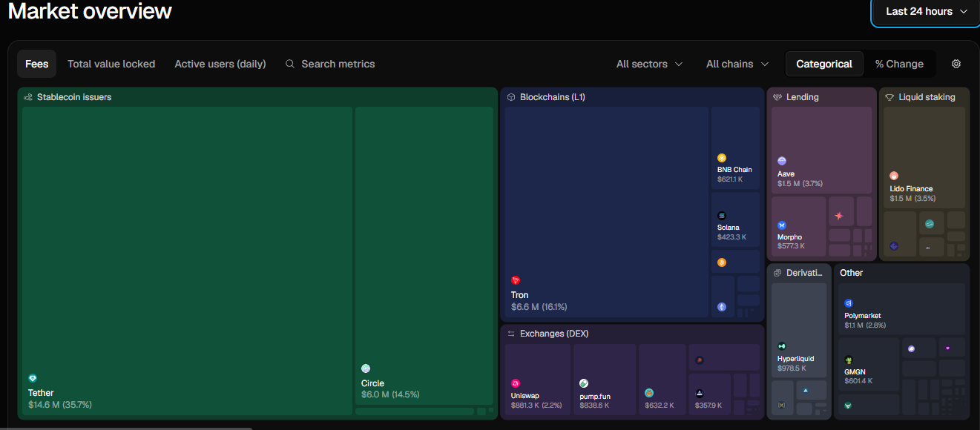Open the Blockchains (L1) category header

(x=553, y=97)
